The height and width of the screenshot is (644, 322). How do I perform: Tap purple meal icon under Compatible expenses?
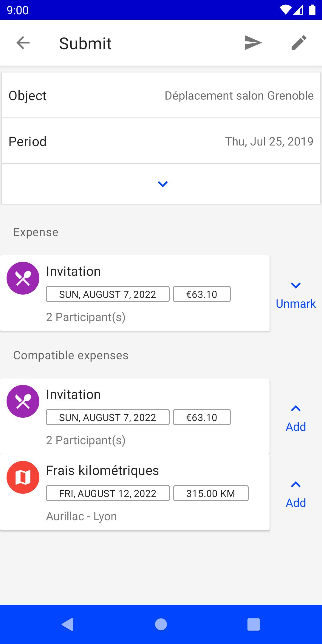[23, 401]
